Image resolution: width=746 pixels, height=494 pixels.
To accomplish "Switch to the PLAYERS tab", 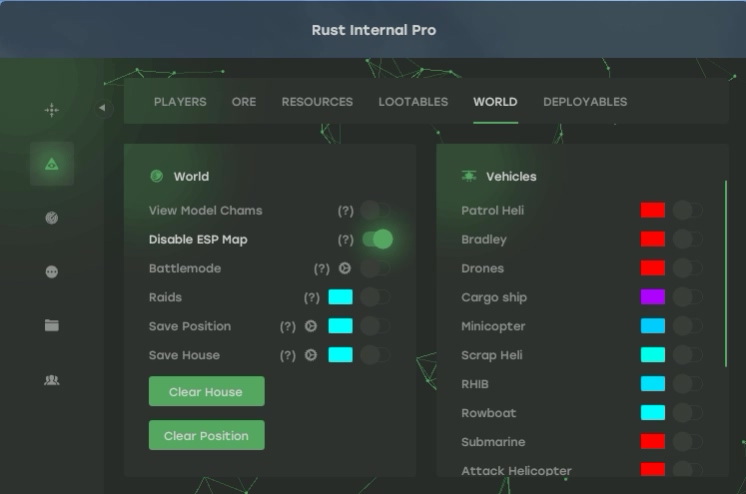I will (180, 102).
